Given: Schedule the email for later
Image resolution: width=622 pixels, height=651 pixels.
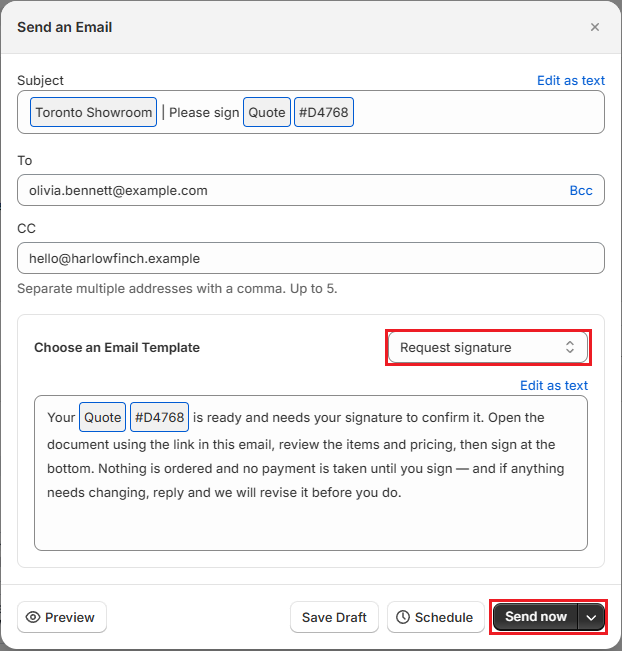Looking at the screenshot, I should [436, 617].
